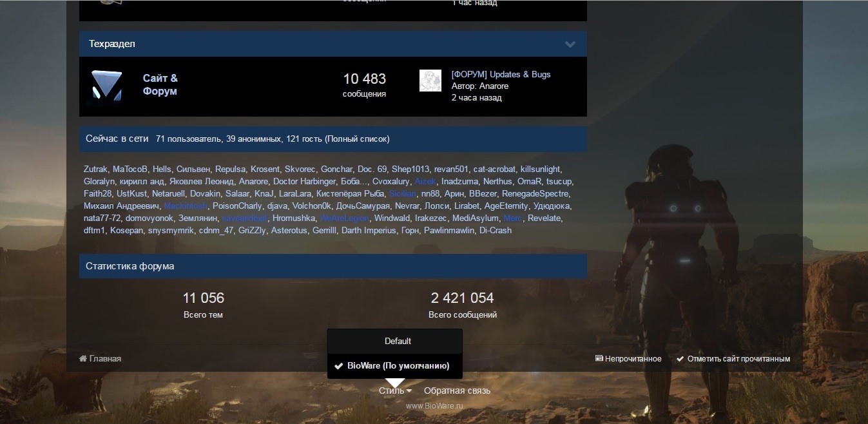The height and width of the screenshot is (424, 868).
Task: Open user PoisonCharly profile
Action: [237, 206]
